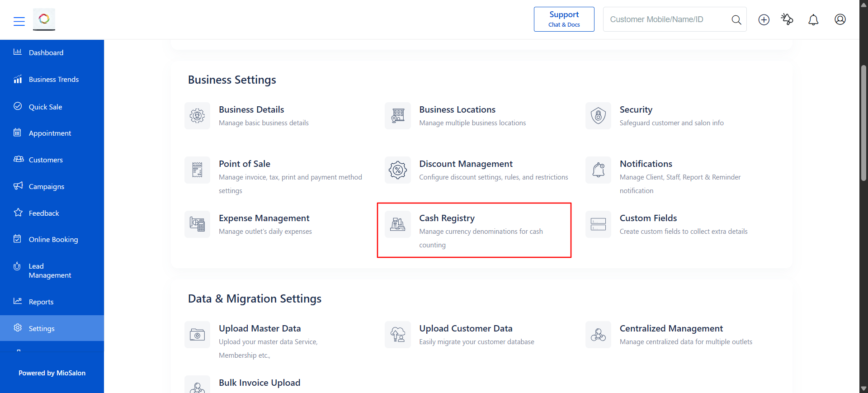This screenshot has width=868, height=393.
Task: Click the Quick Sale checkmark icon
Action: (x=18, y=106)
